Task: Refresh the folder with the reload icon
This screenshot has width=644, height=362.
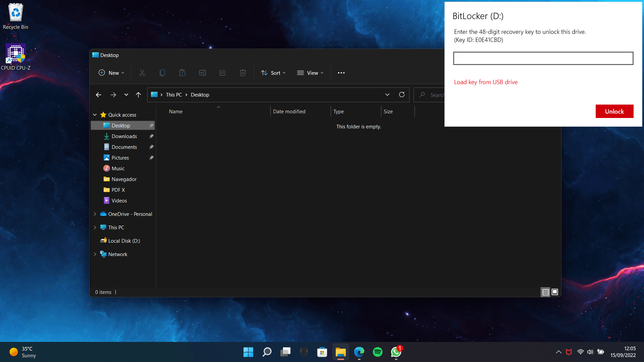Action: 402,95
